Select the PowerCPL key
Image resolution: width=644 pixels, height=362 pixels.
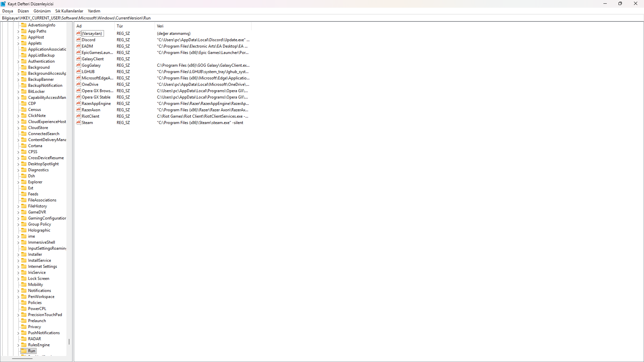(x=37, y=309)
